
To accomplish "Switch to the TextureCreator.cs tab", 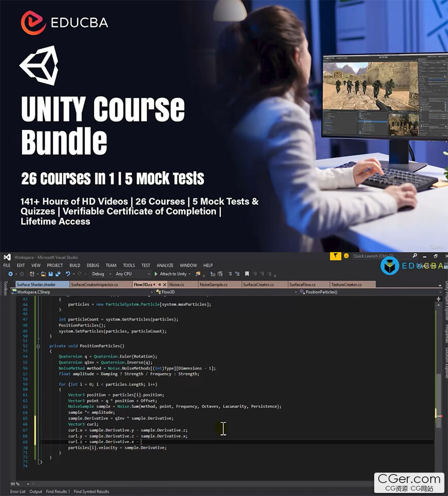I will click(352, 285).
